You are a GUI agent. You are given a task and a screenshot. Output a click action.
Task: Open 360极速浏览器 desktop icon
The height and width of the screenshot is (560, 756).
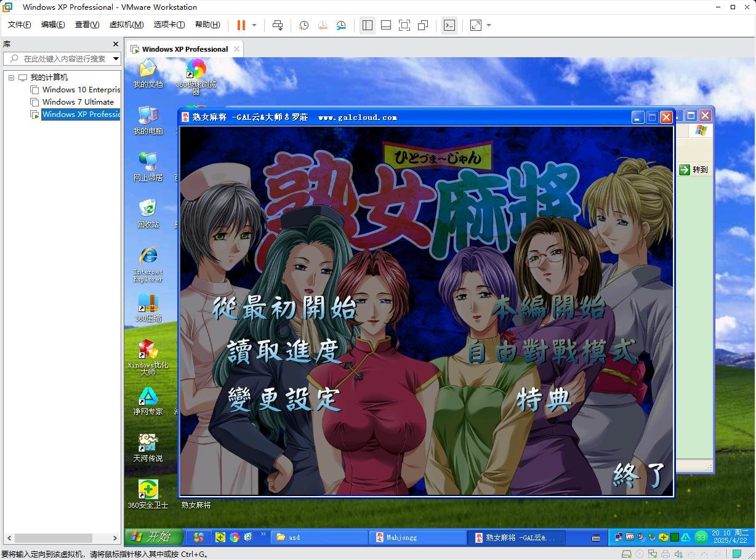196,77
